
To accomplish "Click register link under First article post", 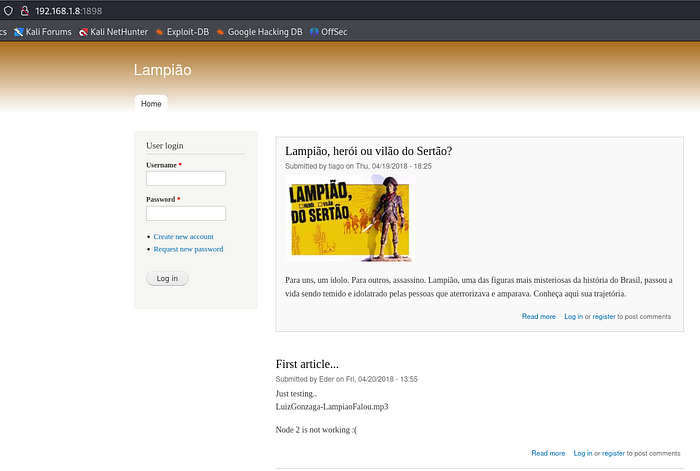I will click(613, 453).
